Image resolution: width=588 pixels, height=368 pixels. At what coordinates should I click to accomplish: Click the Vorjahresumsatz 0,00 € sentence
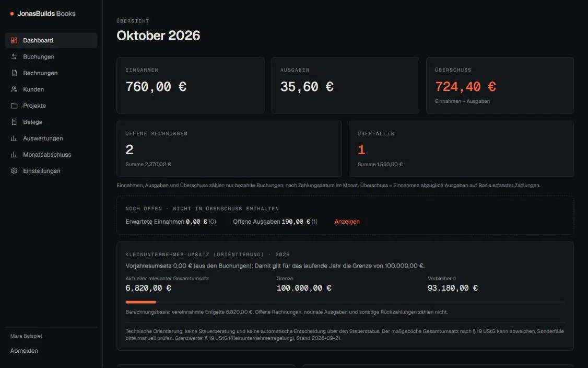tap(275, 266)
